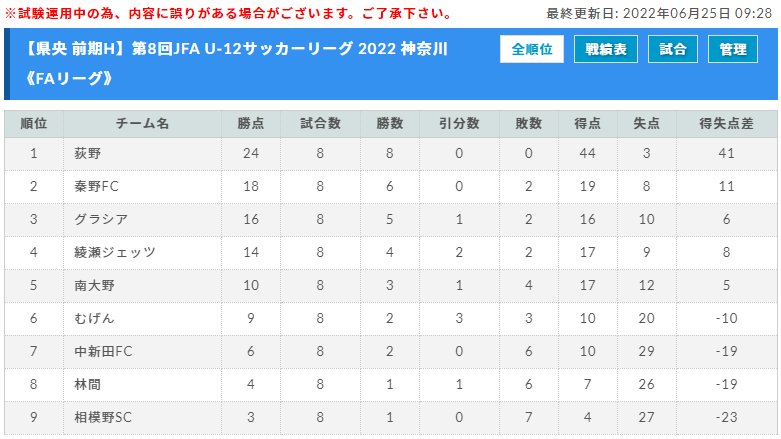Click the 敗数 column header
The height and width of the screenshot is (439, 781).
[529, 124]
